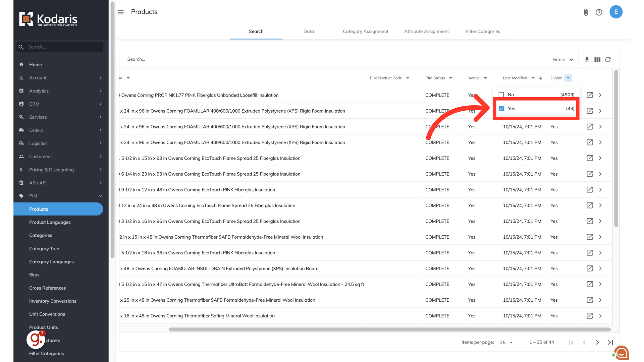This screenshot has height=362, width=644.
Task: Open PROPINK L77 product in new window
Action: click(x=590, y=95)
